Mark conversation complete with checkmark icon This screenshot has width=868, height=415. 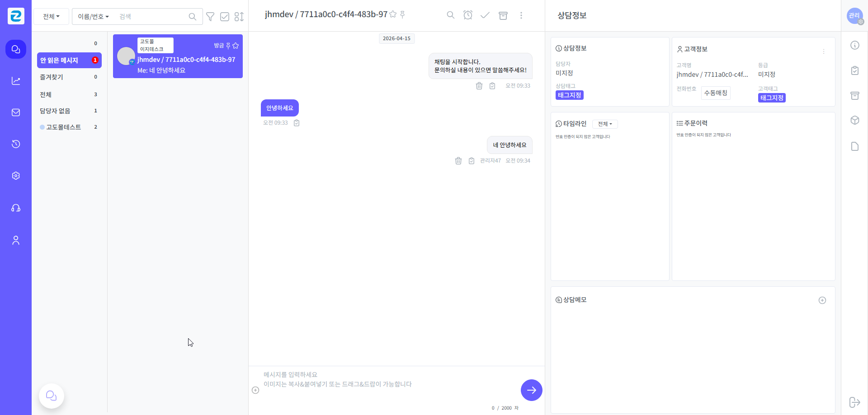(485, 15)
